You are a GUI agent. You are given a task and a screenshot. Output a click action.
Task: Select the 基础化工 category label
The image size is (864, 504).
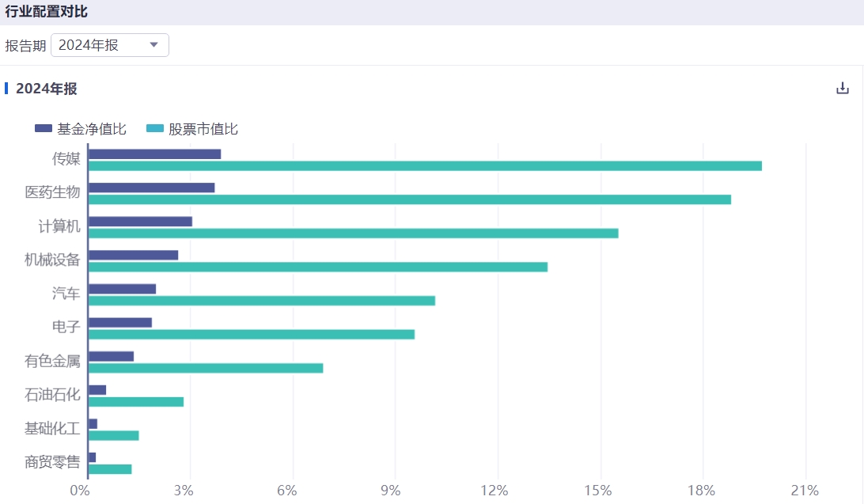(52, 429)
